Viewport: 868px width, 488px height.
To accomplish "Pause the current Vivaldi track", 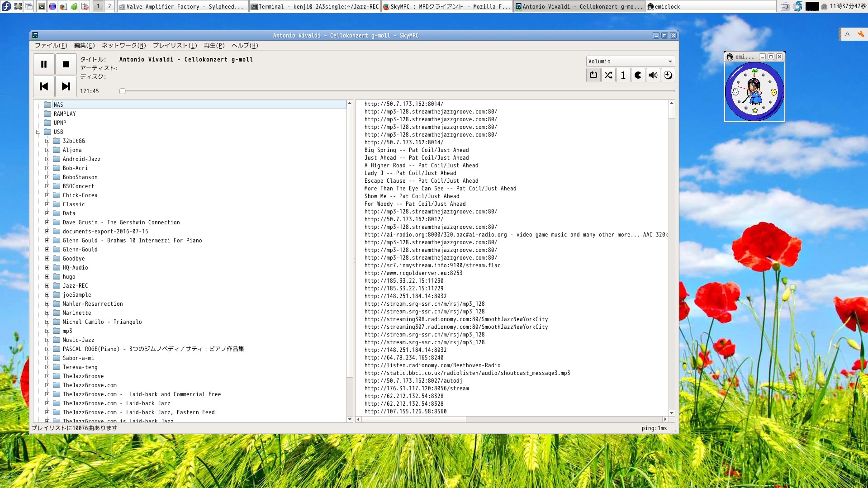I will (43, 64).
